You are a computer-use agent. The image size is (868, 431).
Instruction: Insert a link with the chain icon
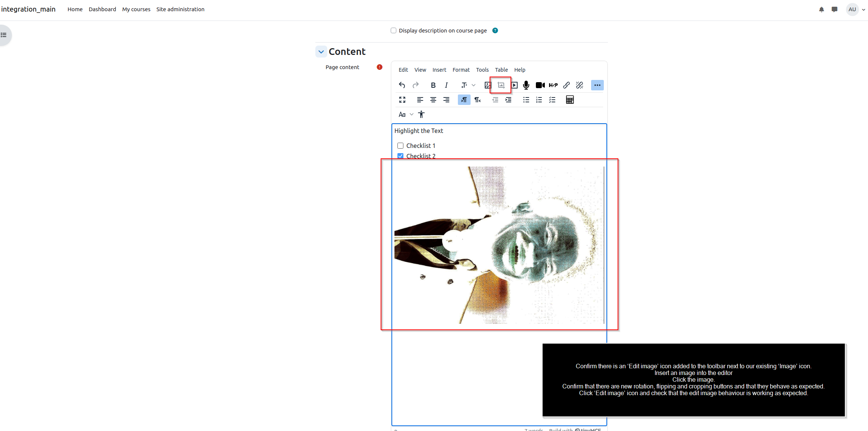[566, 85]
